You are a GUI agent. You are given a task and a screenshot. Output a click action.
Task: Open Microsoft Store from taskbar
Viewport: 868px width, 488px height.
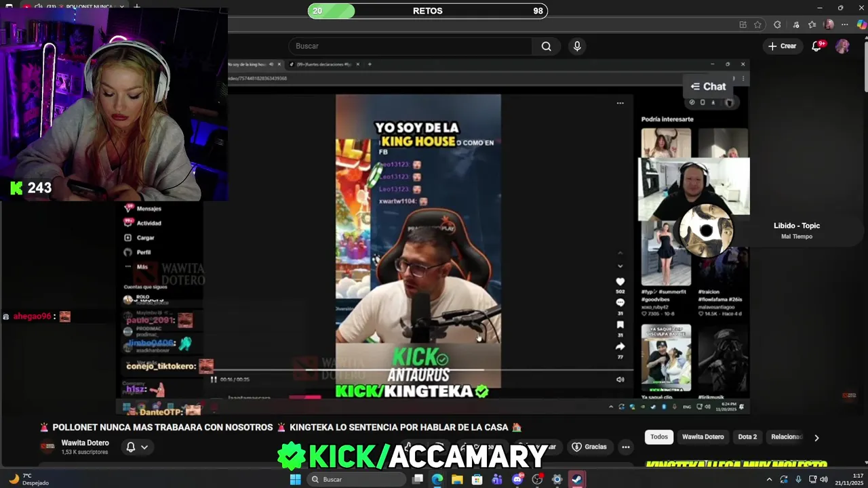coord(477,479)
